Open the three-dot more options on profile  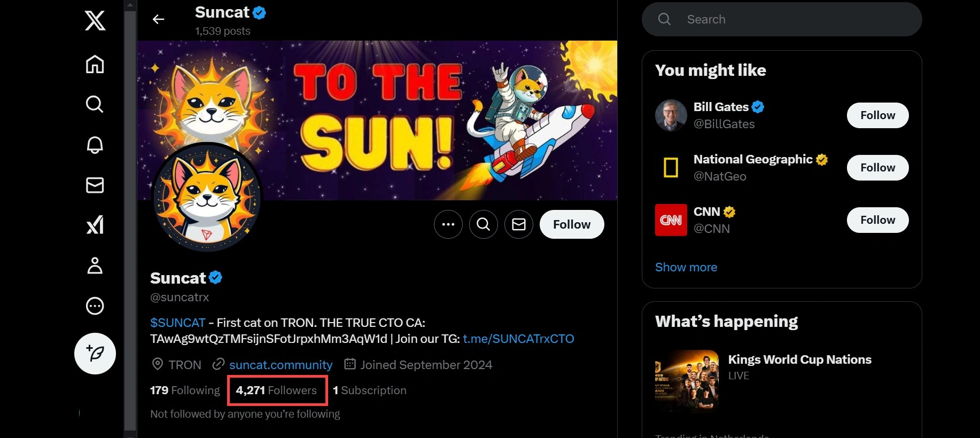448,224
